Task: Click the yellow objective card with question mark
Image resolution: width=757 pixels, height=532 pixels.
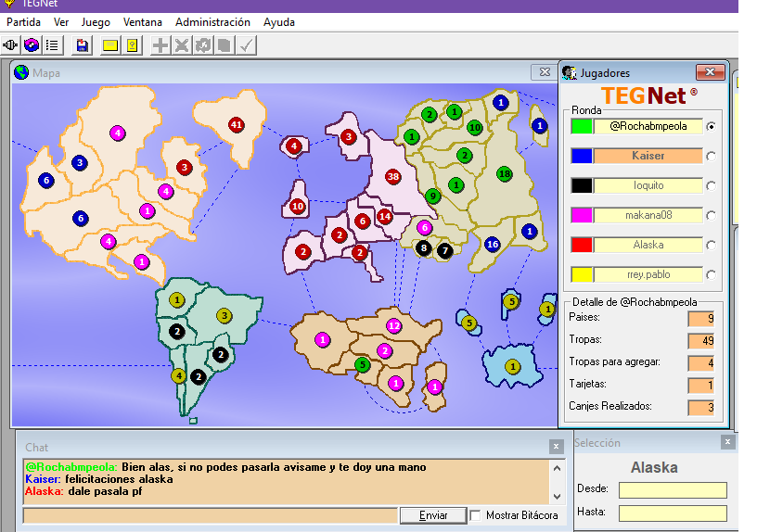Action: 132,44
